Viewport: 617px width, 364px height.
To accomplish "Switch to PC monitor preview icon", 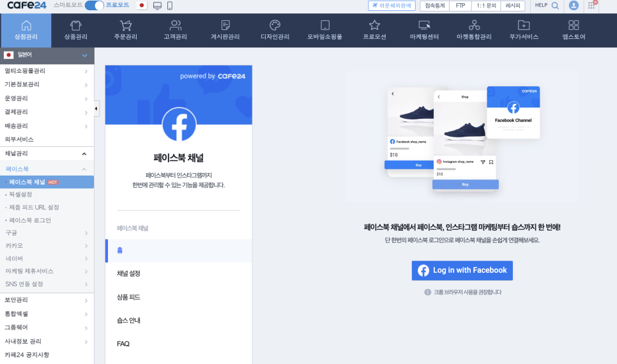I will [157, 6].
